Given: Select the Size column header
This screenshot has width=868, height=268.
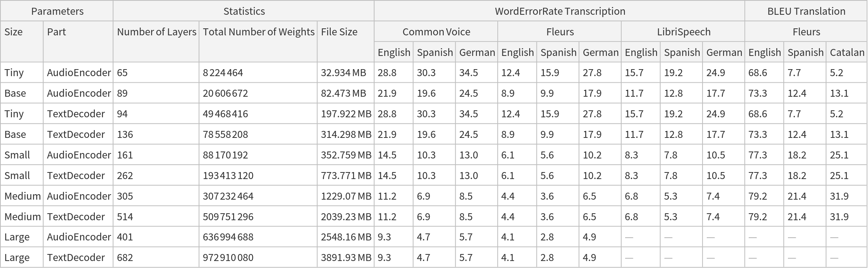Looking at the screenshot, I should click(14, 32).
